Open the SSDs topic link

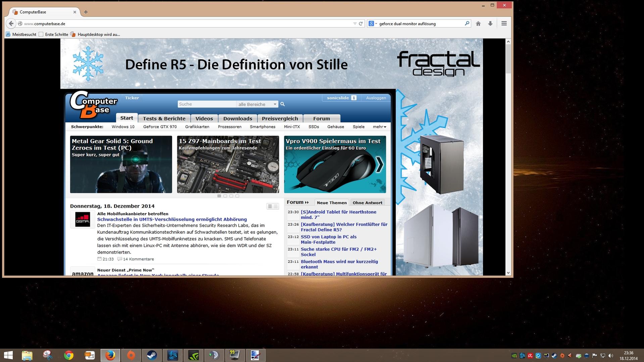point(313,127)
